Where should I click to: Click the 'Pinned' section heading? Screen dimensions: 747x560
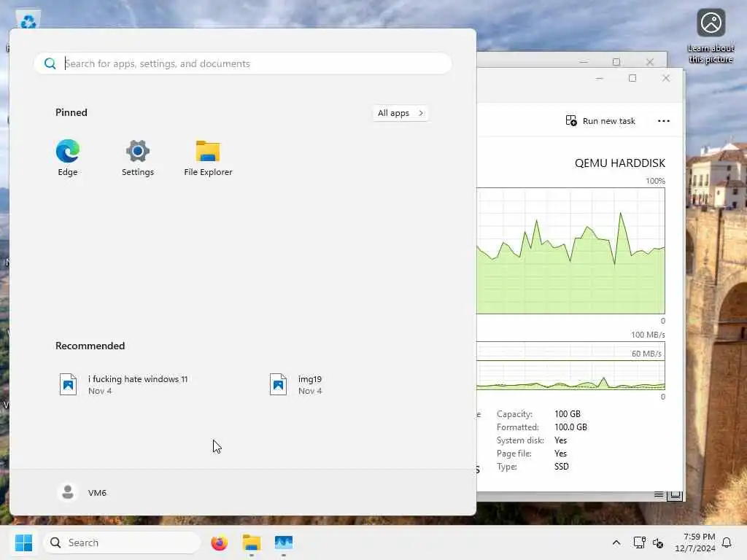[71, 112]
